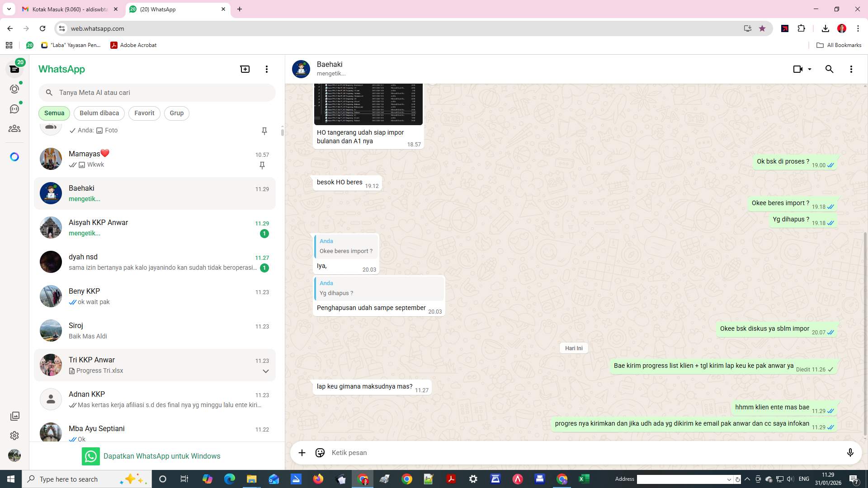Open Meta AI in the sidebar
868x488 pixels.
15,156
